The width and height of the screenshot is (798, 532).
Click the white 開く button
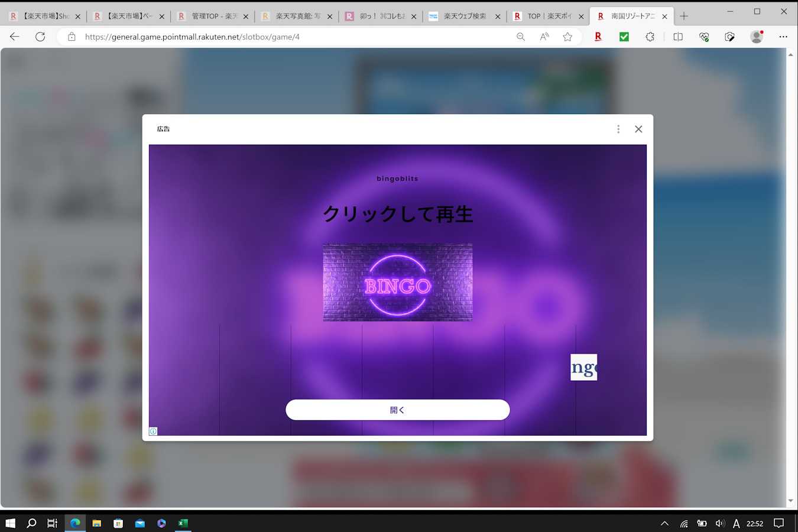[x=397, y=410]
